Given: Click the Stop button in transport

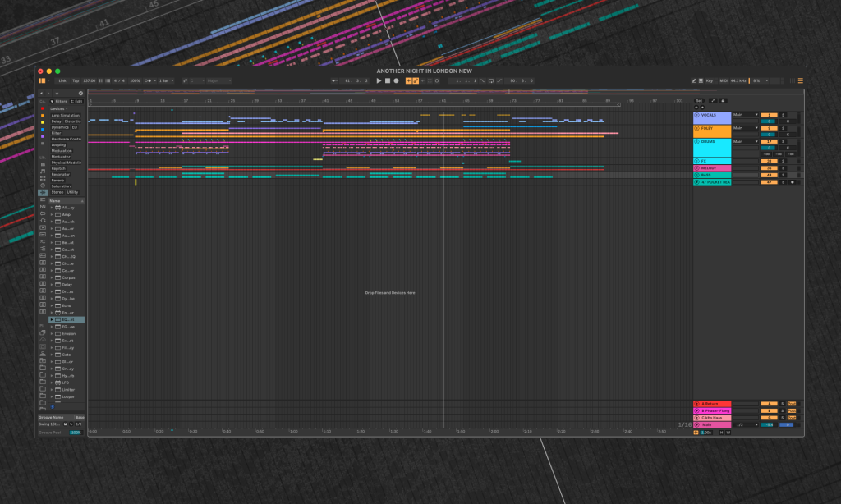Looking at the screenshot, I should coord(388,80).
